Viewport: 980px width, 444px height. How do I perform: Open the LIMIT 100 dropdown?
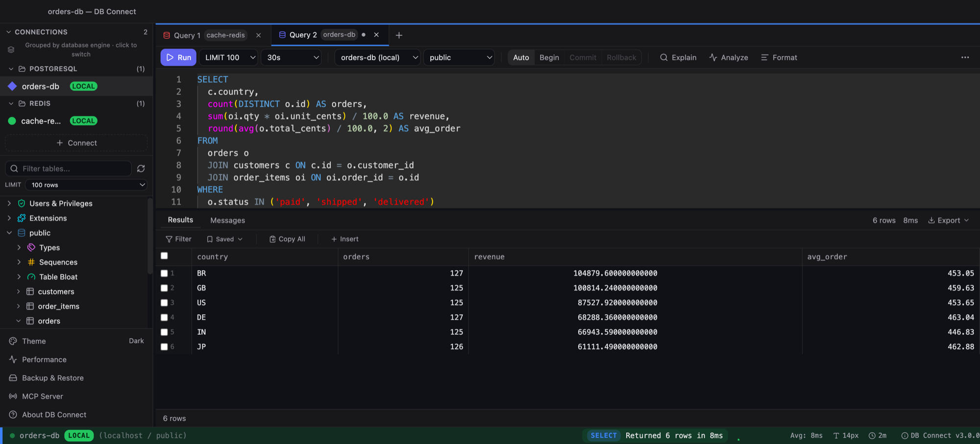tap(229, 57)
